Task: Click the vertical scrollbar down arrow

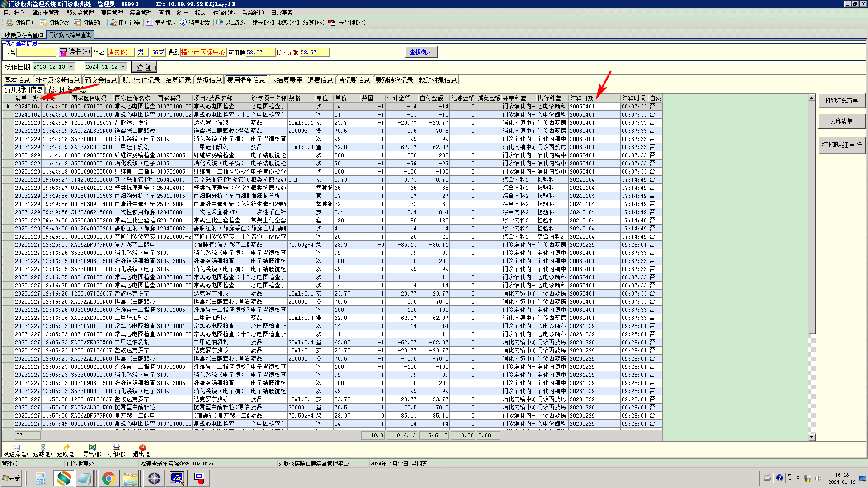Action: [x=811, y=437]
